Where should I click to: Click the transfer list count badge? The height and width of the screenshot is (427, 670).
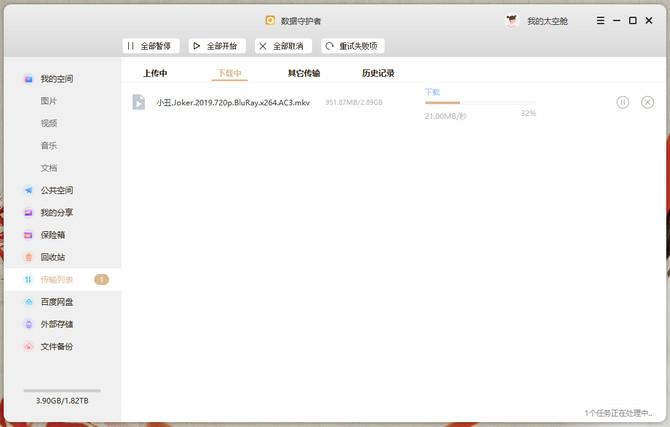pos(101,280)
